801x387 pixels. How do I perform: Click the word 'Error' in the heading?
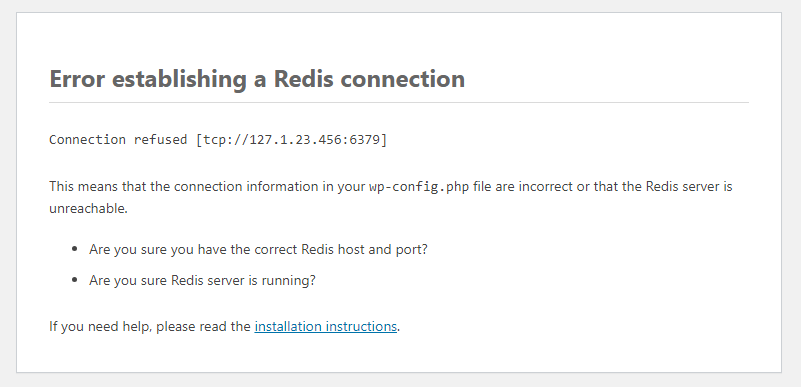click(x=77, y=79)
